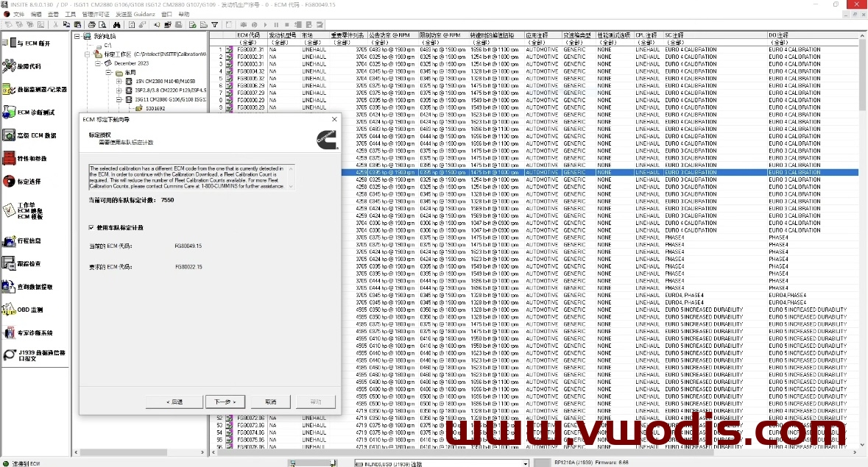Click the Paste toolbar icon
Screen dimensions: 868x467
coord(77,25)
